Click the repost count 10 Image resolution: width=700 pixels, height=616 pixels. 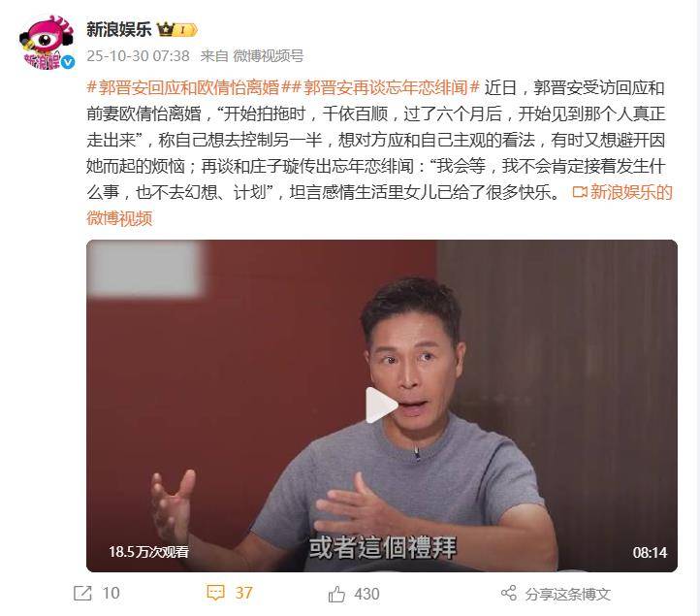[111, 594]
